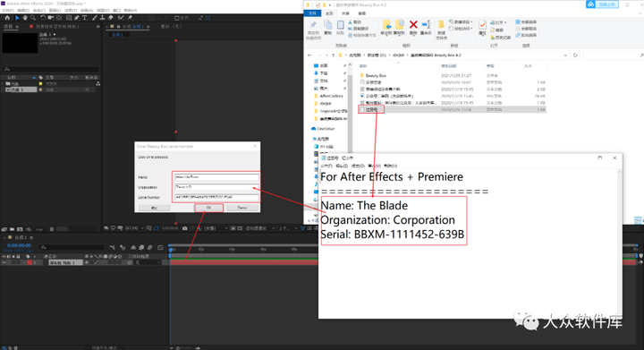Click the Explorer back arrow
This screenshot has height=350, width=644.
click(309, 55)
